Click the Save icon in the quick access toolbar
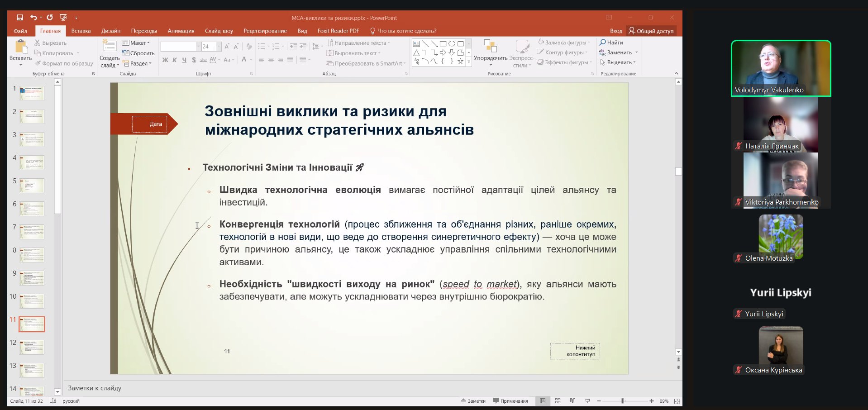Image resolution: width=868 pixels, height=410 pixels. pyautogui.click(x=20, y=18)
